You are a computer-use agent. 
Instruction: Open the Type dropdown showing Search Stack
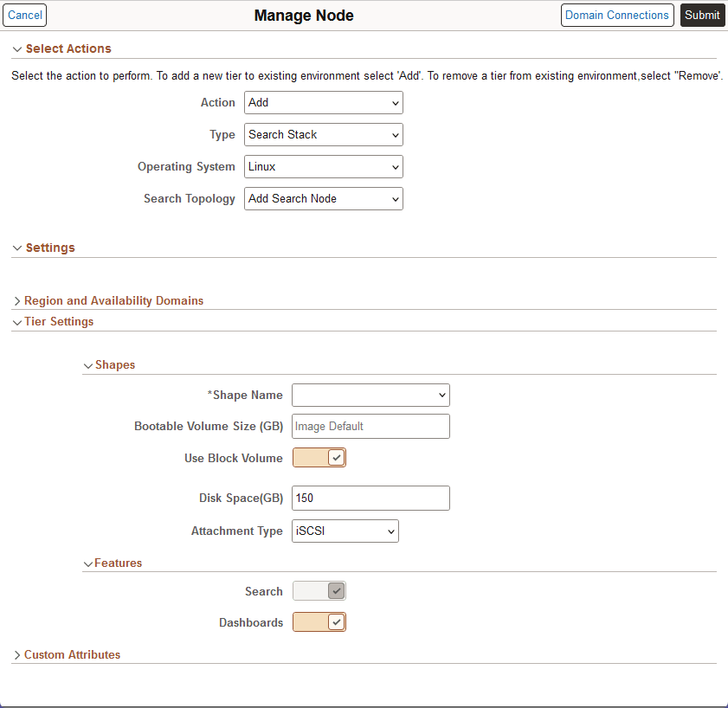(x=323, y=134)
